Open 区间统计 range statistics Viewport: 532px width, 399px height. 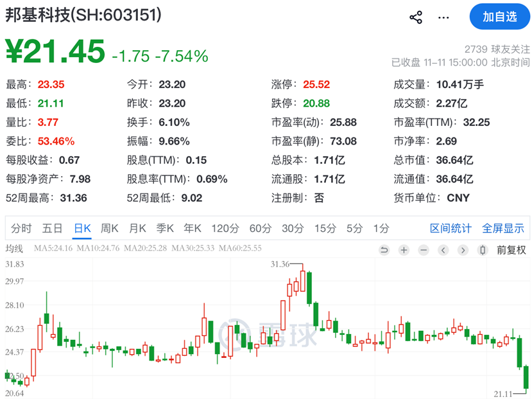click(451, 228)
